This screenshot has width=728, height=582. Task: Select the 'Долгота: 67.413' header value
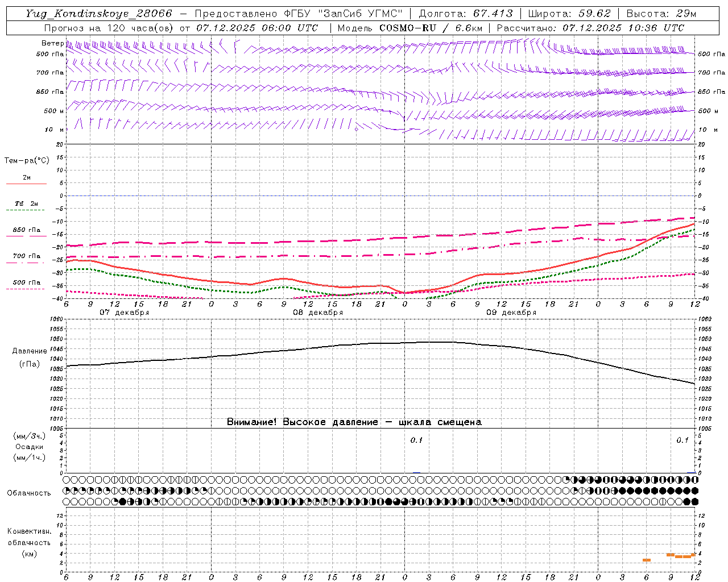click(466, 14)
